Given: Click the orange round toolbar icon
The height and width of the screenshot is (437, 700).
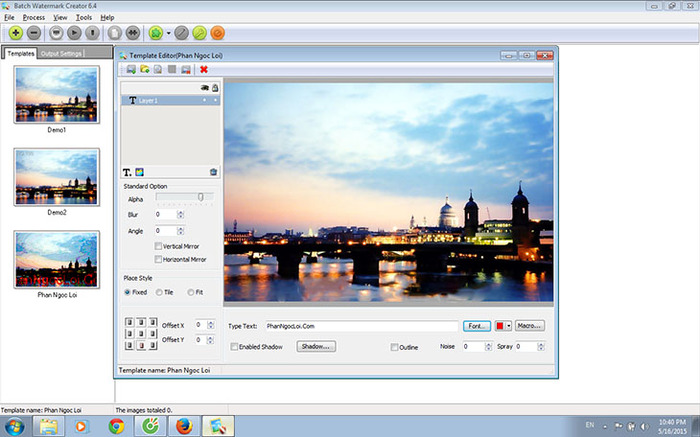Looking at the screenshot, I should [217, 32].
